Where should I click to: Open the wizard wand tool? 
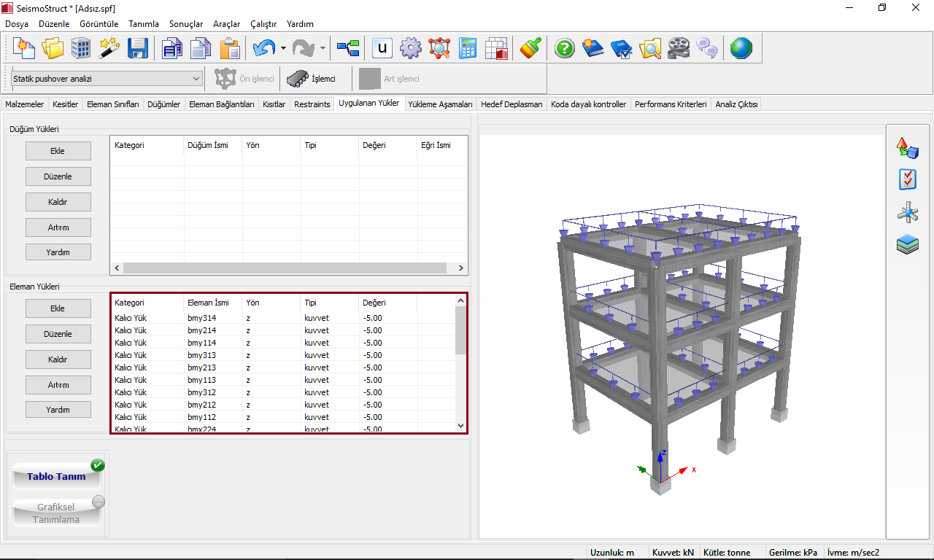[x=109, y=49]
